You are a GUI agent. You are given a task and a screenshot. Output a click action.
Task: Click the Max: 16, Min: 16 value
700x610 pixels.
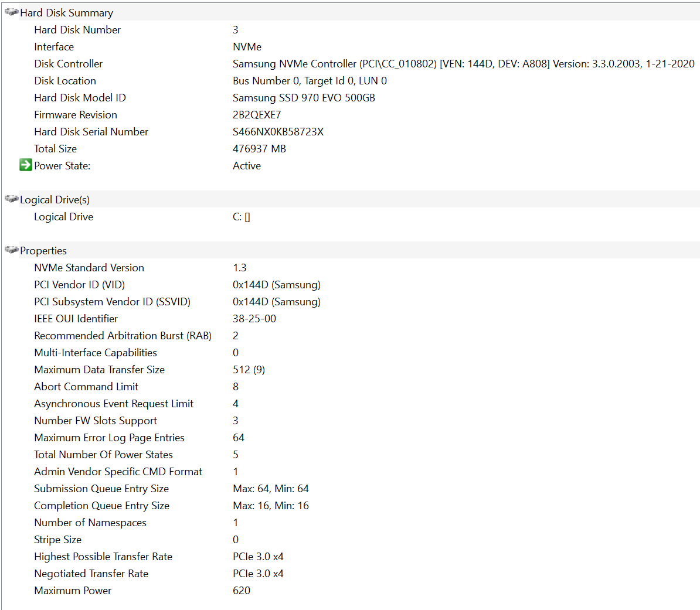coord(271,506)
